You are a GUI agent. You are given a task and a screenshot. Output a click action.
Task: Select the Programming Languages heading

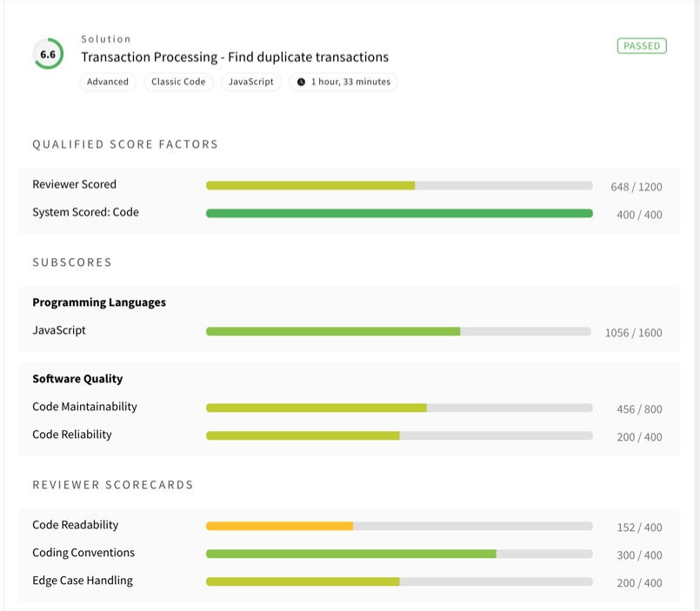point(99,302)
